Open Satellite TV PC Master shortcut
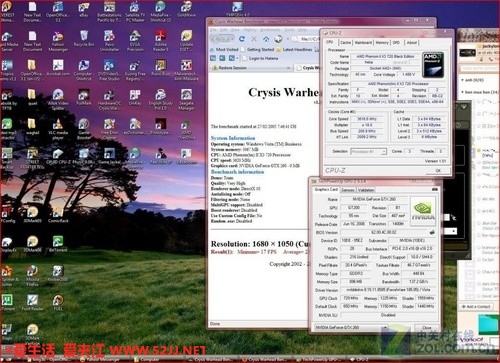 click(x=135, y=11)
